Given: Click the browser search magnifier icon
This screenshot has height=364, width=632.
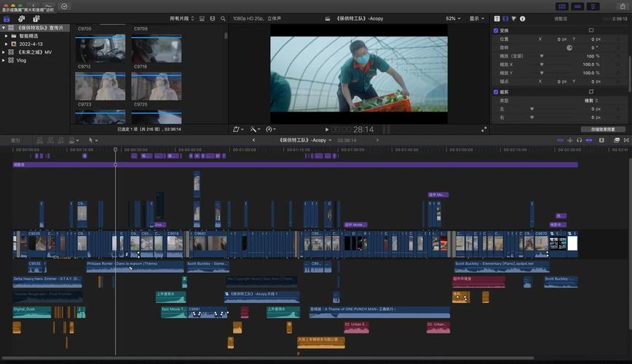Looking at the screenshot, I should click(x=223, y=18).
